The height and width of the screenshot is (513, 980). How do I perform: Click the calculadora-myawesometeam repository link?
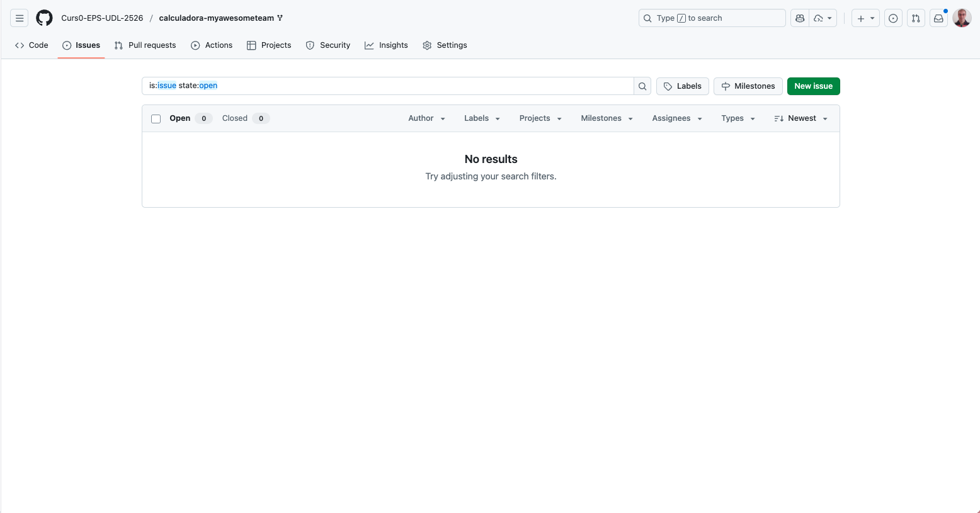point(217,18)
